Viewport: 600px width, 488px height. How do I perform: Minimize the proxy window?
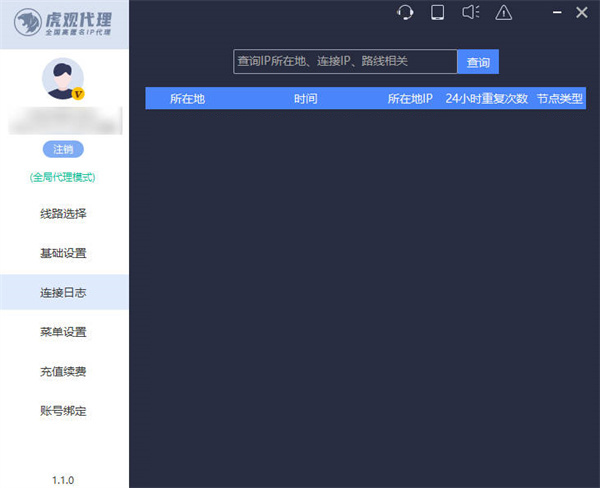(557, 13)
